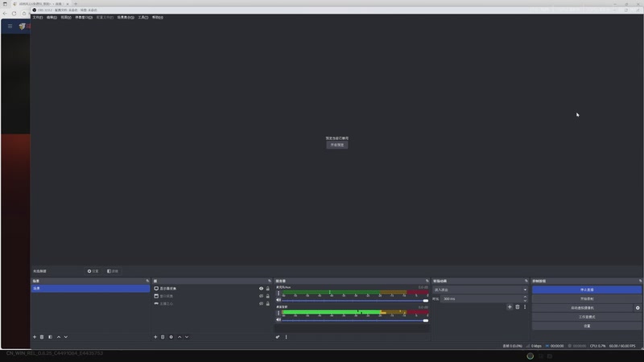644x362 pixels.
Task: Add a new source with plus icon
Action: [x=155, y=337]
